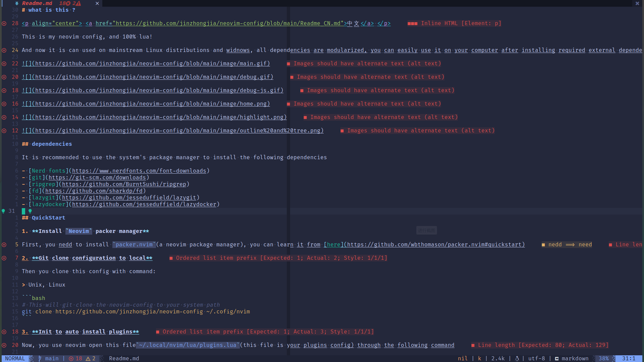Click the NORMAL mode indicator
The height and width of the screenshot is (362, 644).
coord(15,358)
